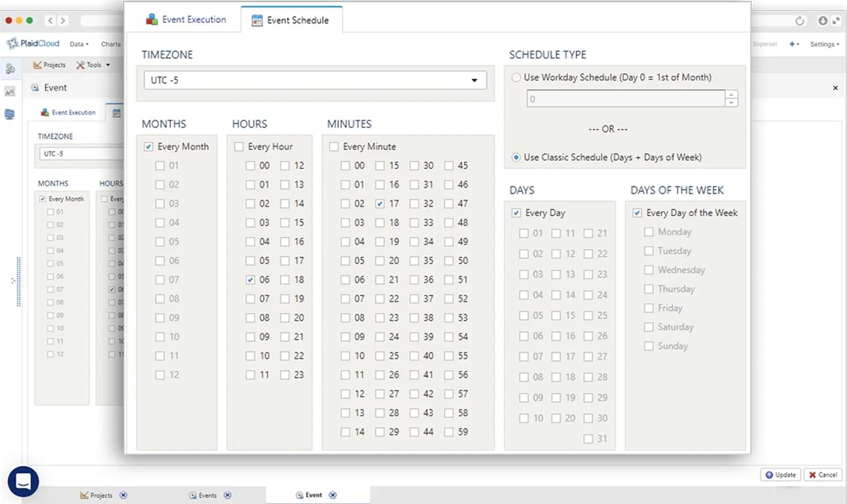Close the Events bottom tab
Viewport: 847px width, 504px height.
click(227, 495)
